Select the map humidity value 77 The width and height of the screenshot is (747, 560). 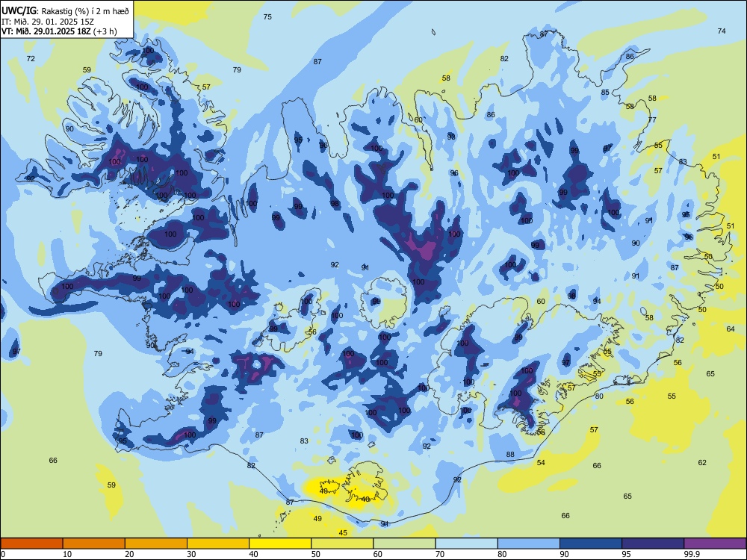pyautogui.click(x=652, y=119)
